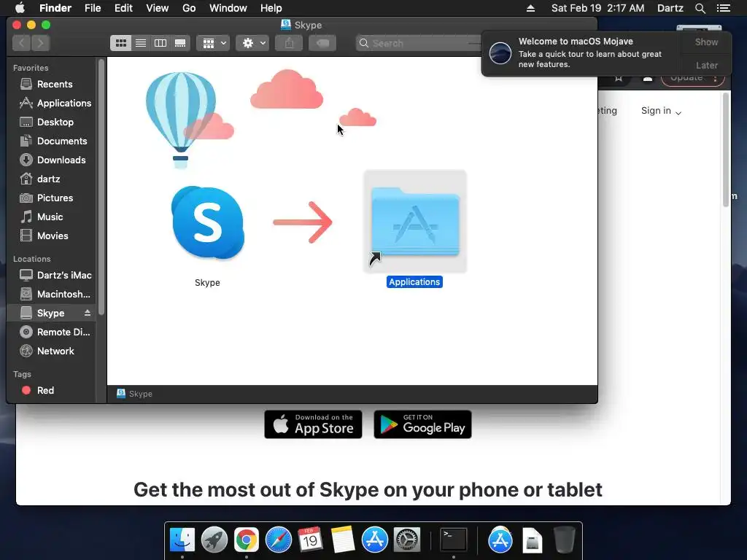Screen dimensions: 747x560
Task: Open the Help menu
Action: [x=271, y=8]
